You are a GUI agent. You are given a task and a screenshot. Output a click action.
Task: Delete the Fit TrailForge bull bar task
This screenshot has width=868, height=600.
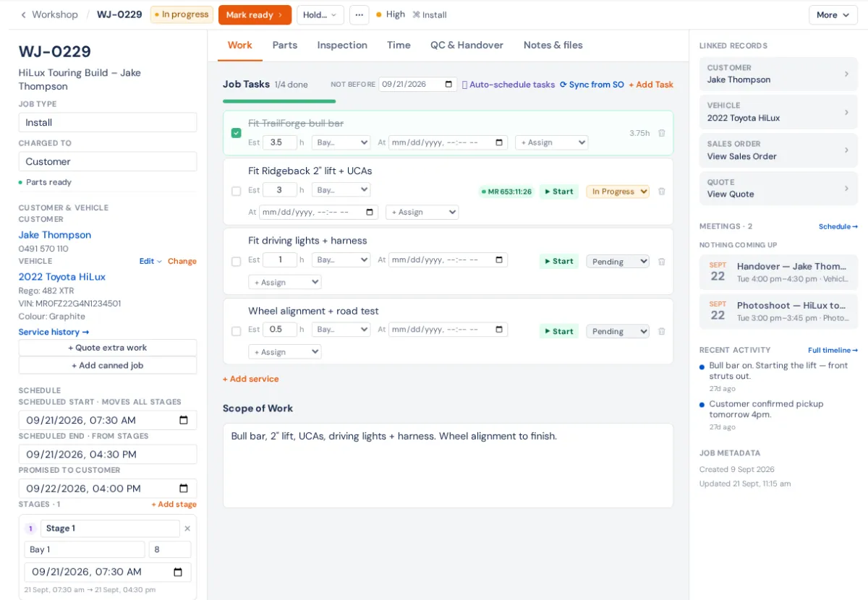[661, 133]
